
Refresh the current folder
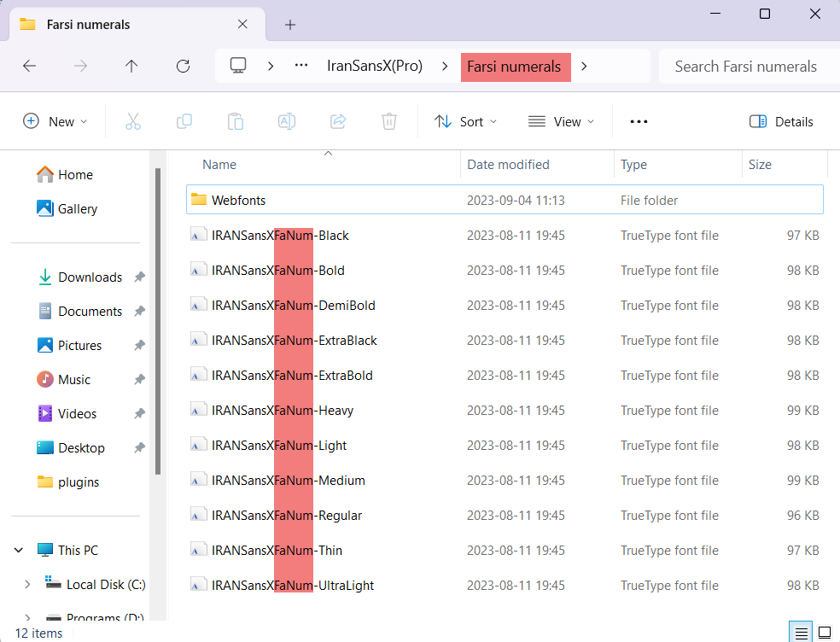pyautogui.click(x=184, y=67)
